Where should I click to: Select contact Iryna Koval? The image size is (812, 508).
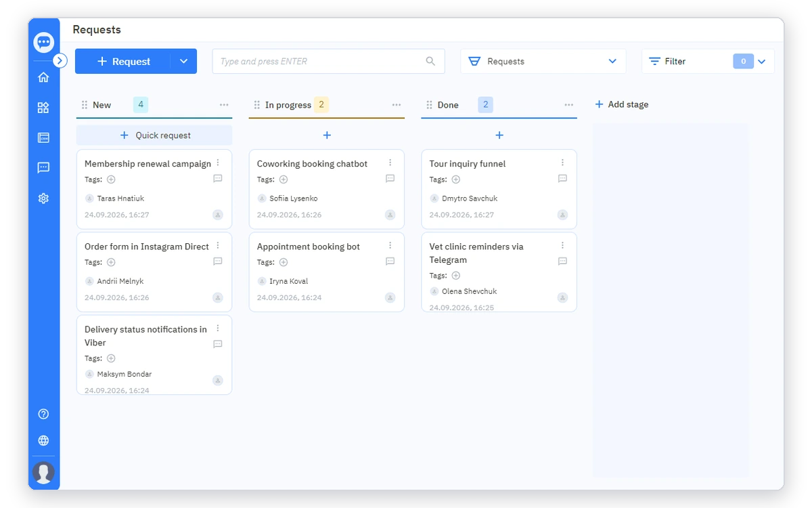[289, 281]
